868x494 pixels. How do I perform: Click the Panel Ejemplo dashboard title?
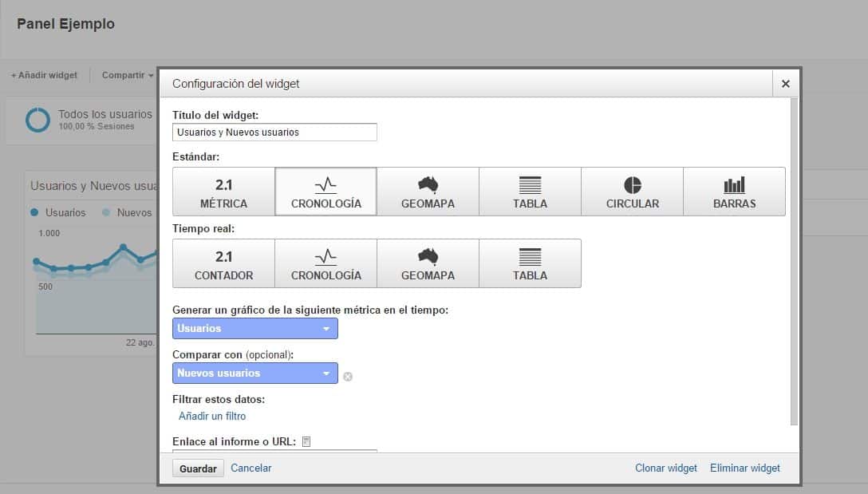pos(66,24)
